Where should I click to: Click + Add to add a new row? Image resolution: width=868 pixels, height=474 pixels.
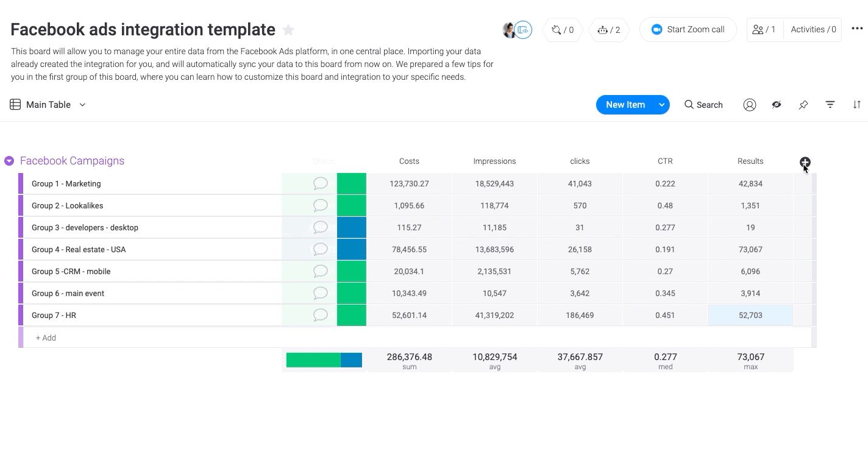46,338
